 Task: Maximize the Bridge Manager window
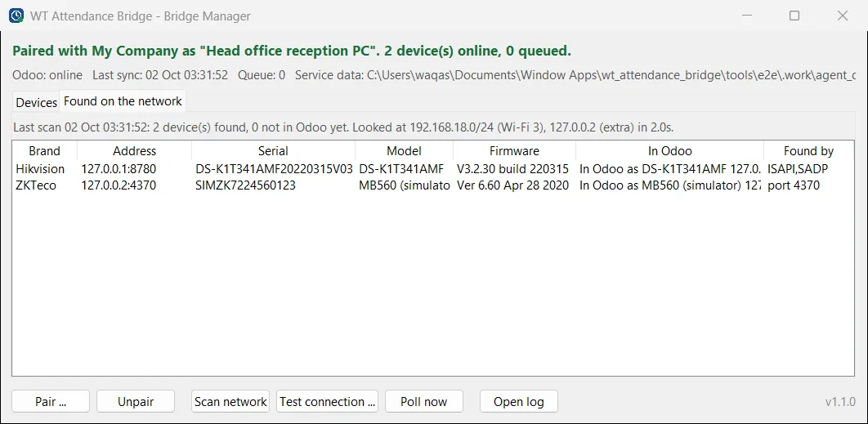coord(794,16)
